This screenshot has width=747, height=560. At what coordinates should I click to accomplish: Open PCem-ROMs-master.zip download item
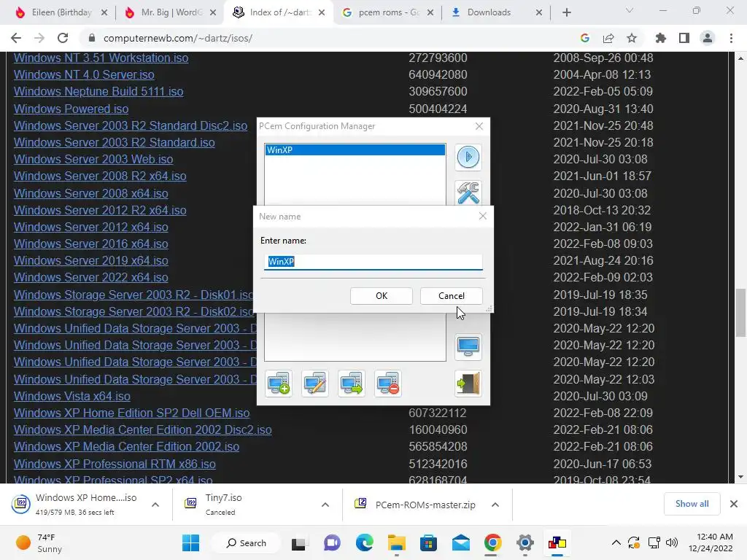pos(416,505)
